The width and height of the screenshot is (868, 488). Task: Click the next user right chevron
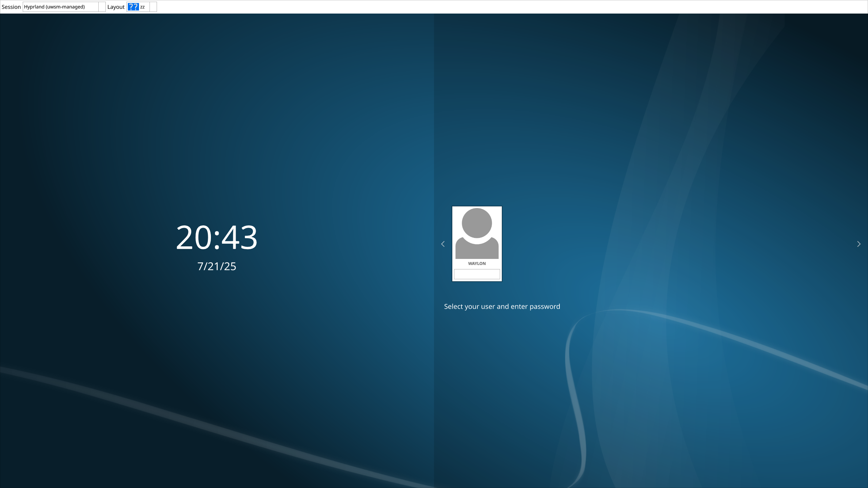(x=859, y=244)
